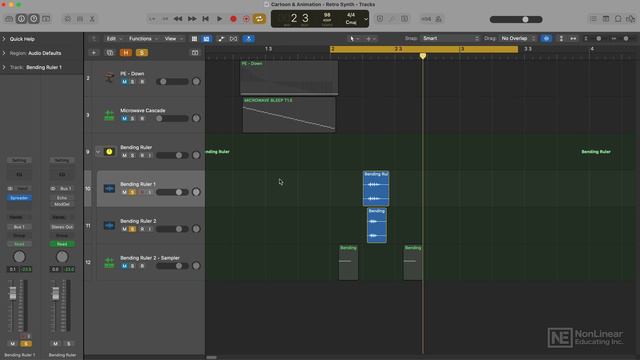Image resolution: width=640 pixels, height=360 pixels.
Task: Click the yellow Bending Ruler stack icon
Action: (x=109, y=152)
